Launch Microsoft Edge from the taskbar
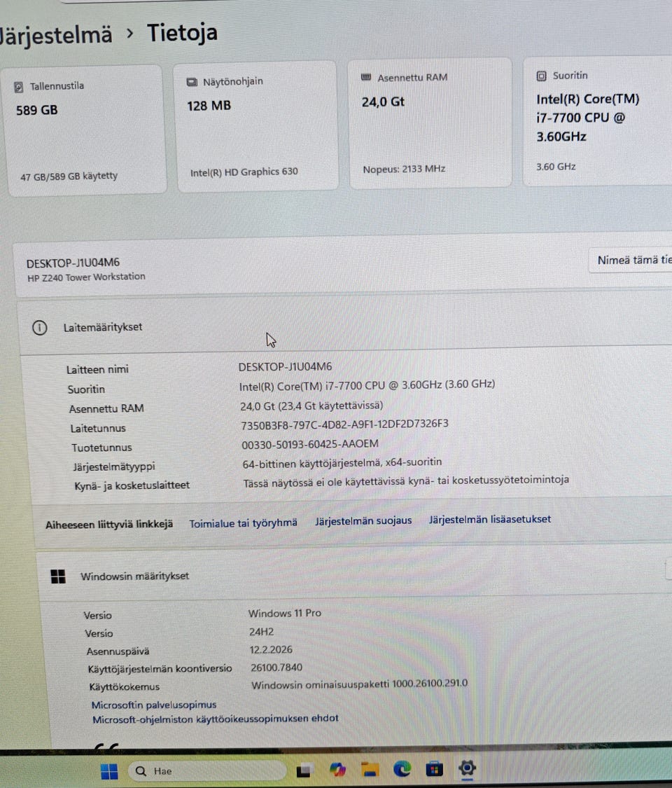Image resolution: width=672 pixels, height=788 pixels. point(402,768)
